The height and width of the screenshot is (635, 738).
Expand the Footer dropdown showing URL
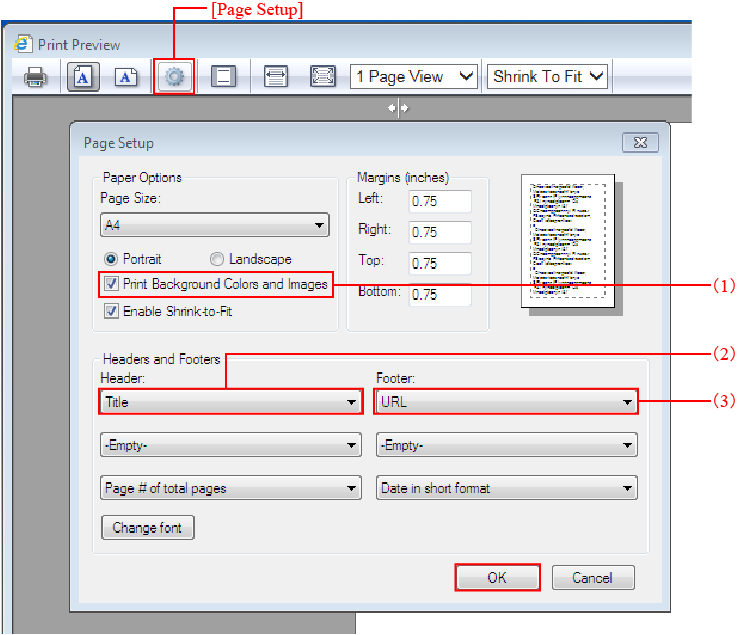point(505,402)
